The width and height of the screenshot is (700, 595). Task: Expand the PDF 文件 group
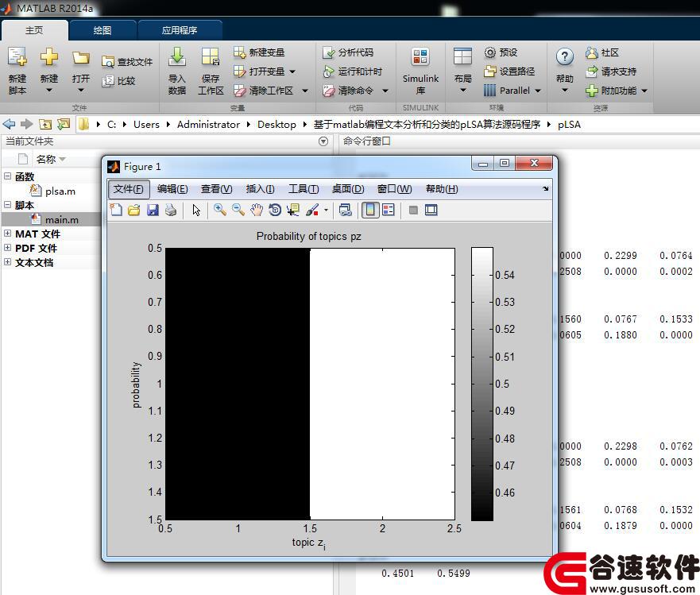pyautogui.click(x=8, y=248)
